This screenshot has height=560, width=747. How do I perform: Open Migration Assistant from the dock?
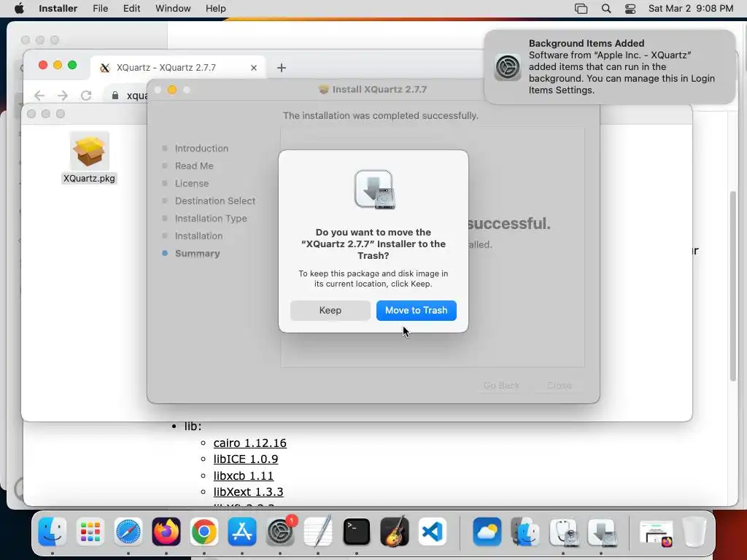525,532
